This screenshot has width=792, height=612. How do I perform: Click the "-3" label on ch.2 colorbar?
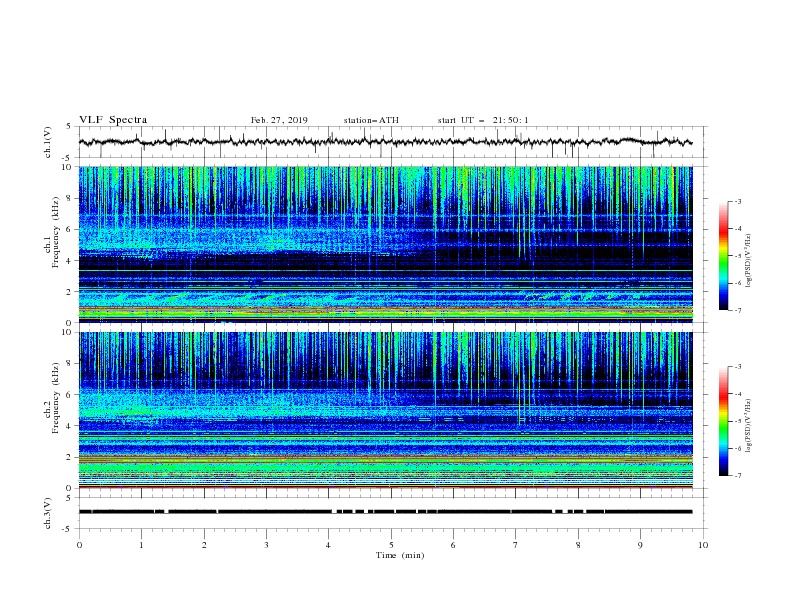(x=738, y=367)
